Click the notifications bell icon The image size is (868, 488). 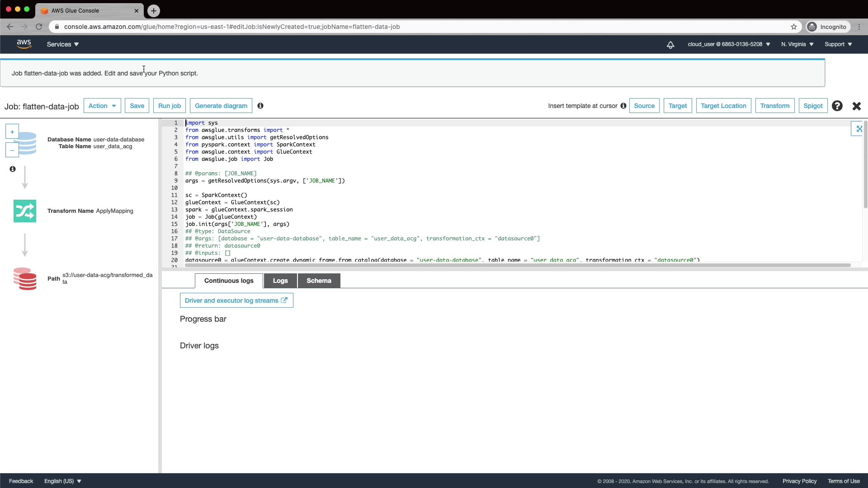coord(670,44)
